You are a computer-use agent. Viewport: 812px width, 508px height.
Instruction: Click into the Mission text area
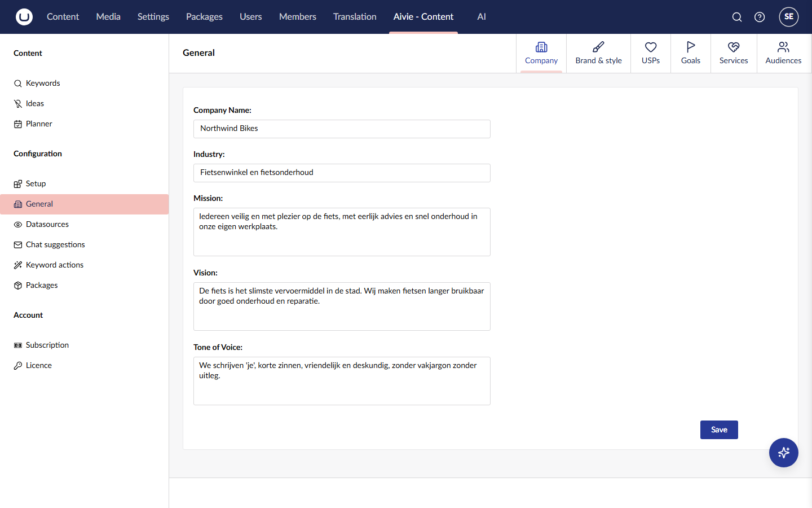(342, 232)
